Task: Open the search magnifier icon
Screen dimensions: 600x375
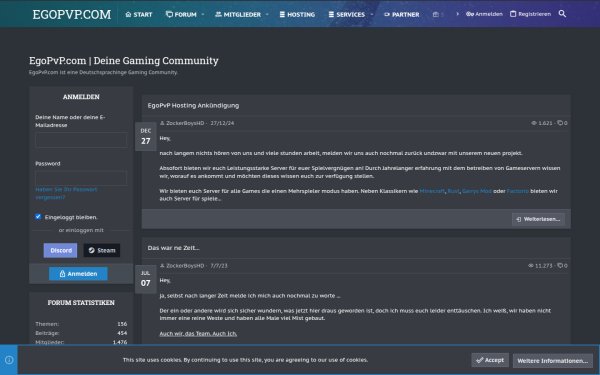Action: [x=562, y=14]
